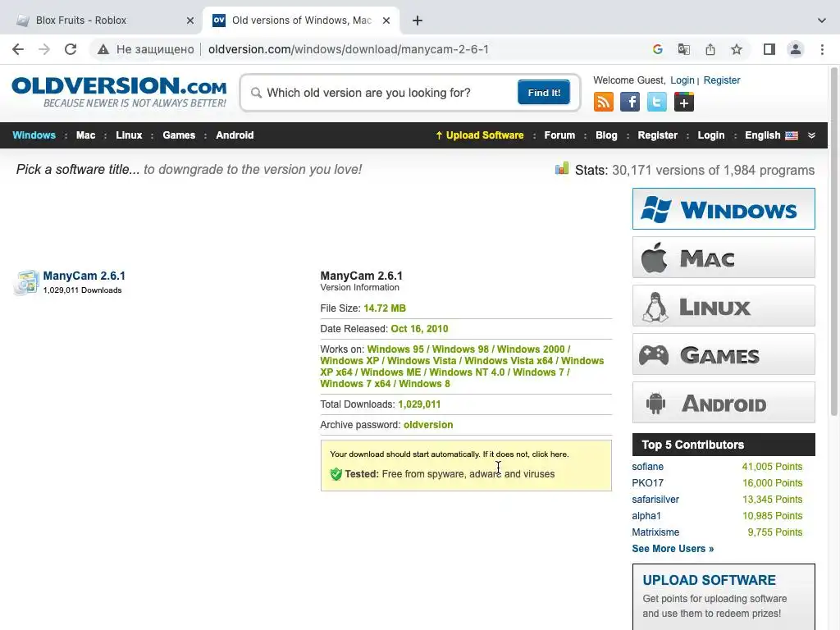
Task: Open the ManyCam 2.6.1 title link
Action: pos(84,276)
